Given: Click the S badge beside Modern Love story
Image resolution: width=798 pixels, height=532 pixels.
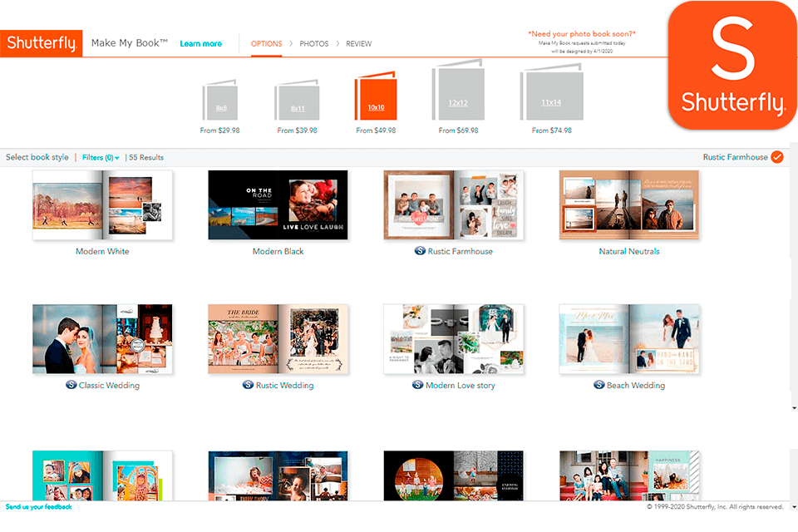Looking at the screenshot, I should [418, 385].
